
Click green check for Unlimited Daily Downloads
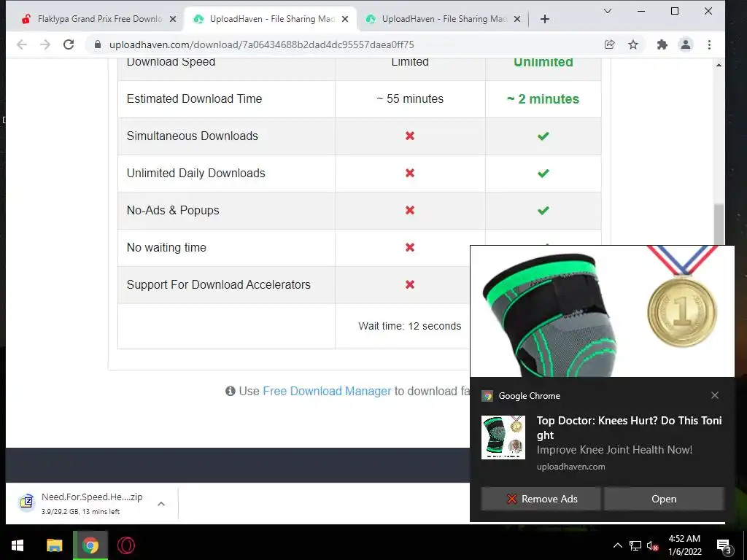(543, 174)
